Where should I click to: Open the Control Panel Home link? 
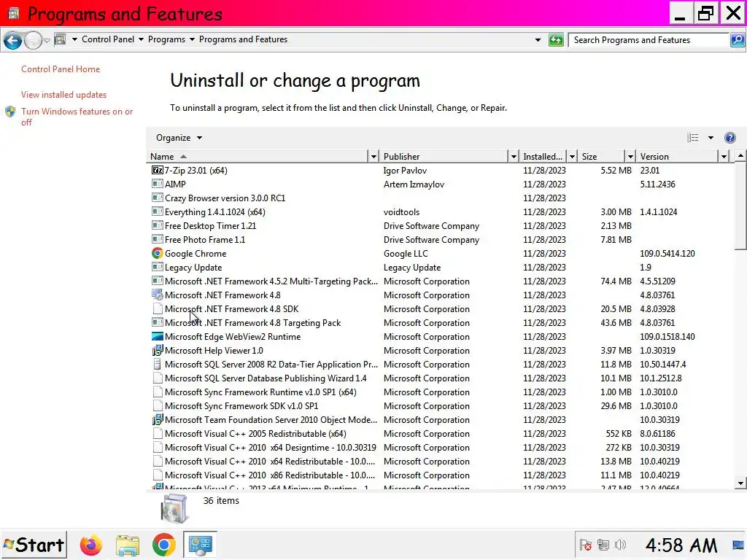click(61, 69)
